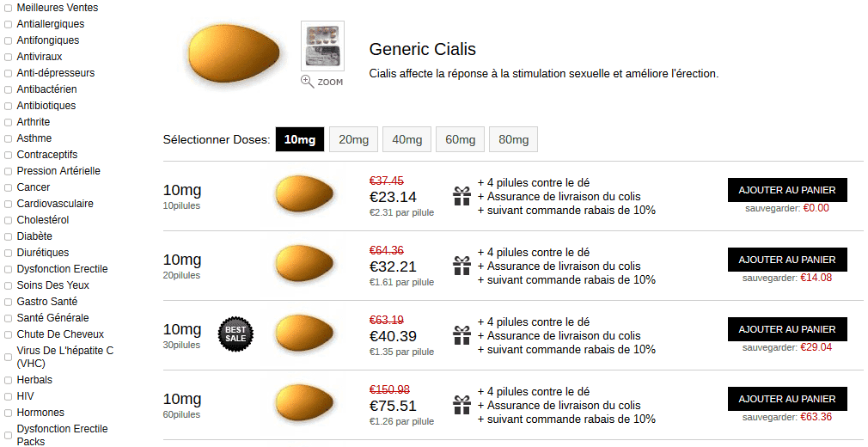The height and width of the screenshot is (447, 868).
Task: Select the 20mg dose tab
Action: (x=354, y=139)
